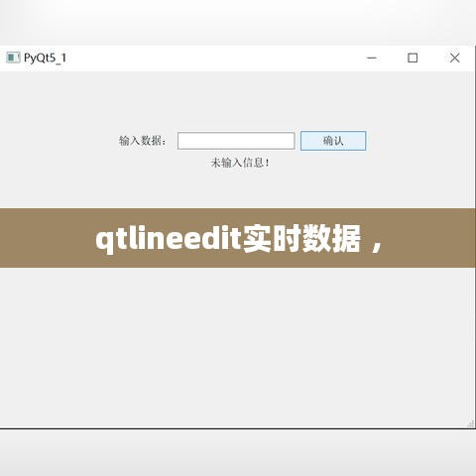Click the 实时数据 characters in the banner
476x476 pixels.
coord(301,239)
